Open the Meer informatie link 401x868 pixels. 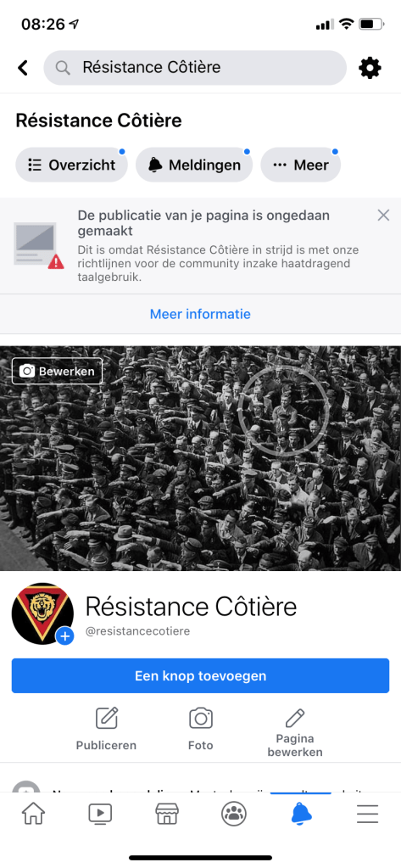200,314
